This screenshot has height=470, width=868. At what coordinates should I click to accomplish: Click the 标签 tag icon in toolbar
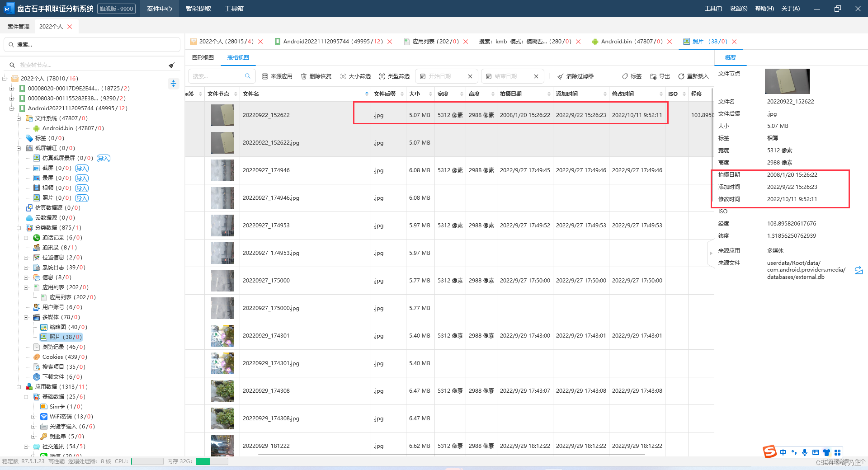coord(625,76)
